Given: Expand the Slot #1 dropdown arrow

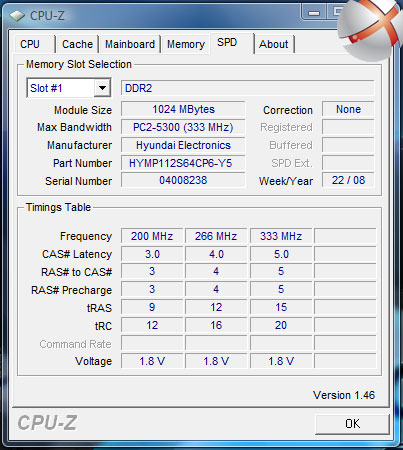Looking at the screenshot, I should [x=102, y=88].
